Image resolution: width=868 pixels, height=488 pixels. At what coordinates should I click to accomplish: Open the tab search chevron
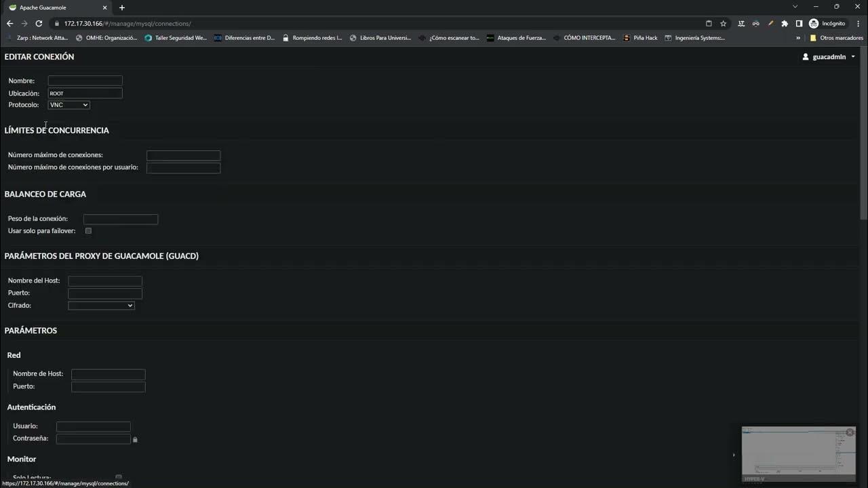point(795,7)
